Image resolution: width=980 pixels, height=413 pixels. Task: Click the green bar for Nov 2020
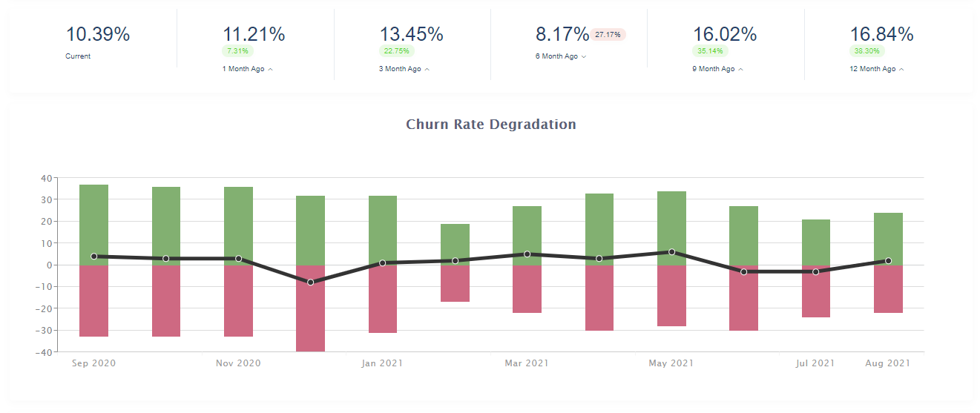tap(238, 226)
